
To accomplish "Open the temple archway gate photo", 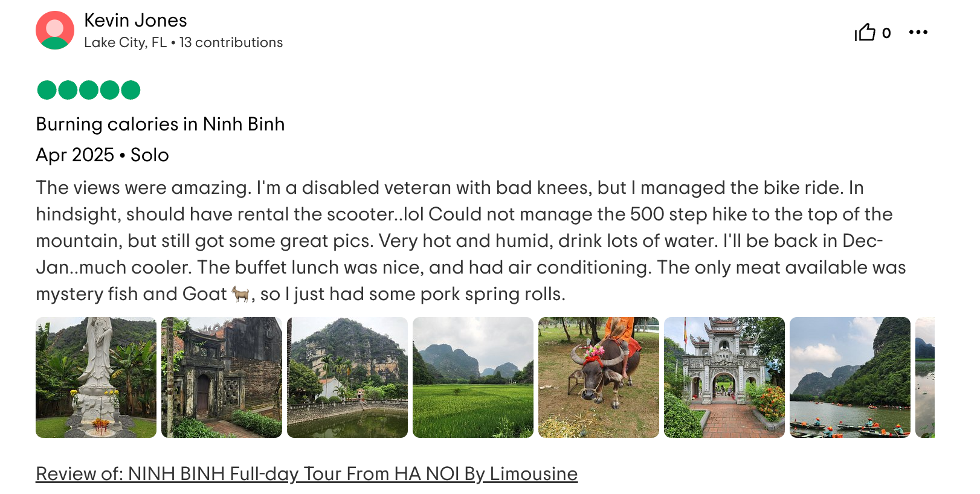I will click(x=724, y=377).
